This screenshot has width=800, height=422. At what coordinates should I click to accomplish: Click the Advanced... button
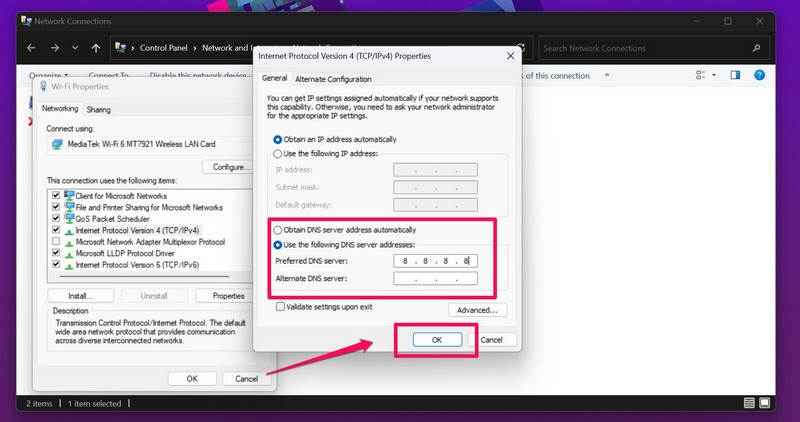[479, 310]
